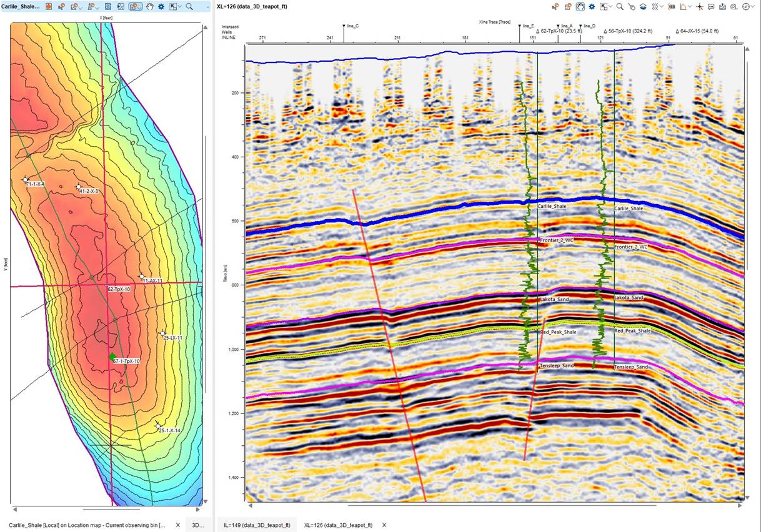Open the fit-to-window dropdown in map toolbar

(180, 7)
